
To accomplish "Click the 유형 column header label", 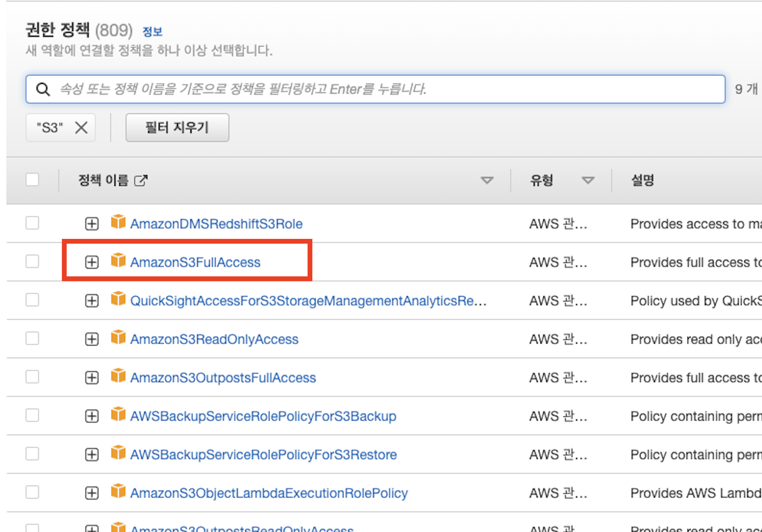I will click(x=541, y=180).
